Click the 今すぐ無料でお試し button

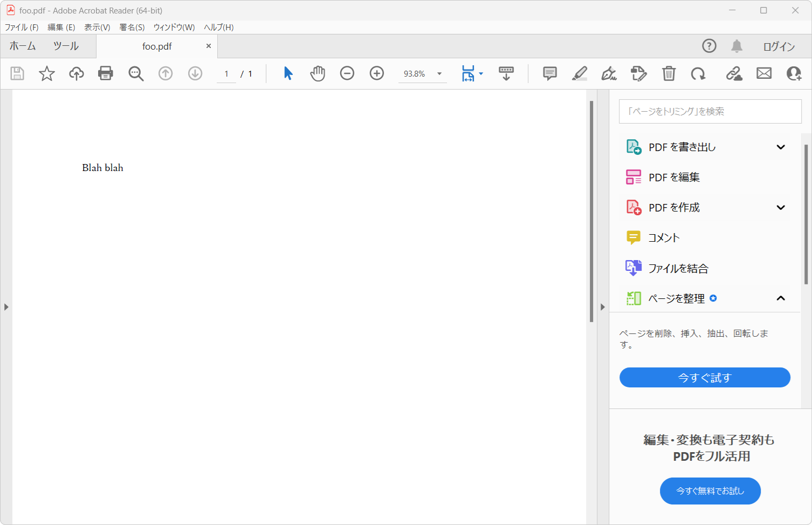[710, 491]
